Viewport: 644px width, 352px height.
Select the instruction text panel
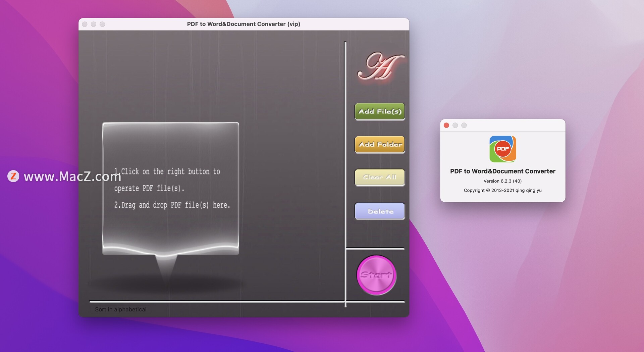[x=170, y=188]
